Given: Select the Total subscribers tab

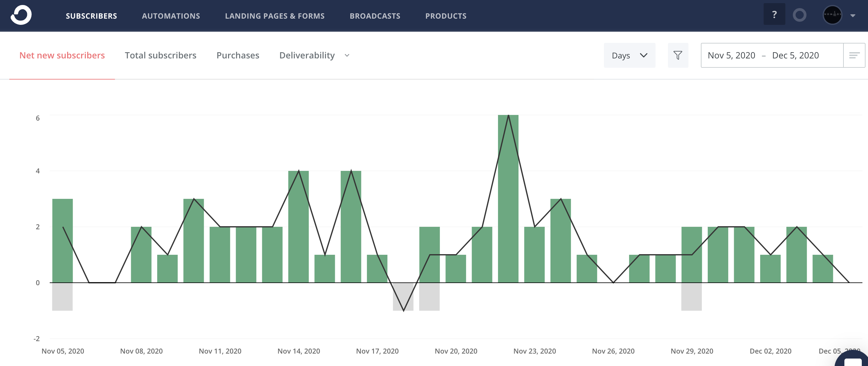Looking at the screenshot, I should click(161, 55).
